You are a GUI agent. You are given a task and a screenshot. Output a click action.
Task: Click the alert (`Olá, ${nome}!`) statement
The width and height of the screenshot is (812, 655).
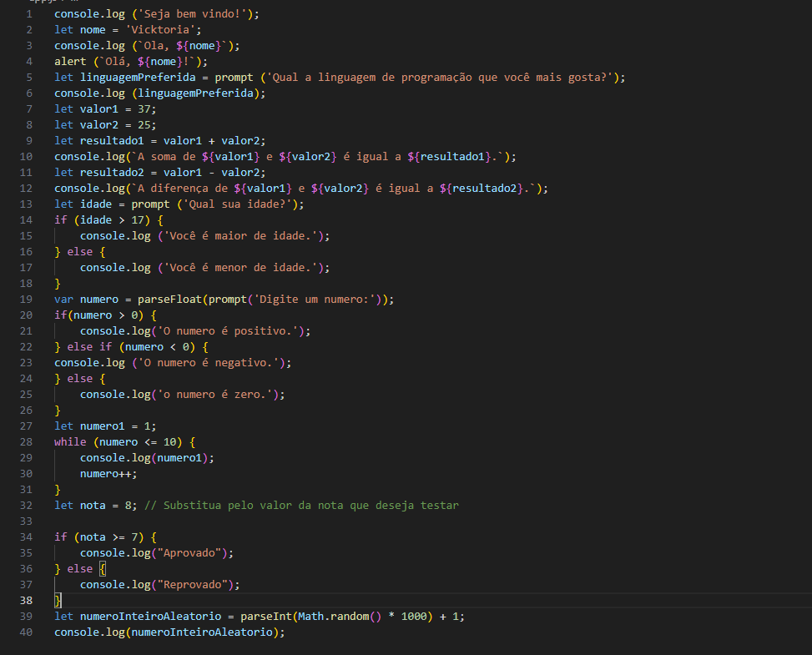[x=131, y=62]
